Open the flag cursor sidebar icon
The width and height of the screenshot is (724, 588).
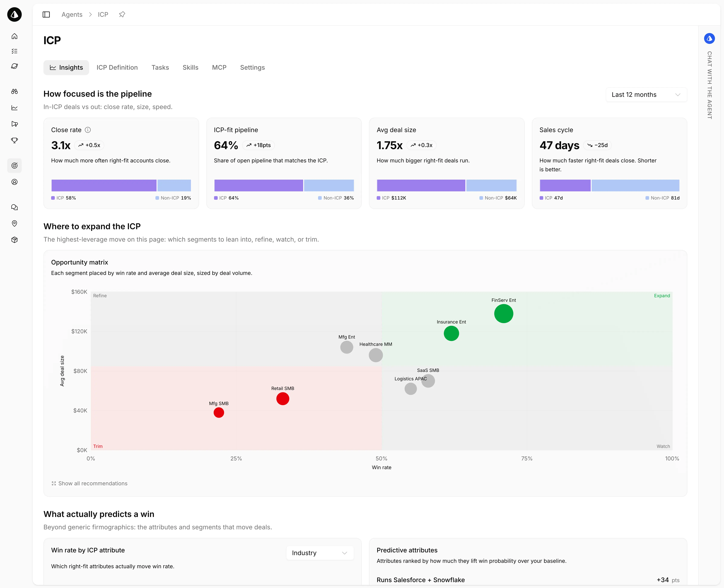click(15, 124)
